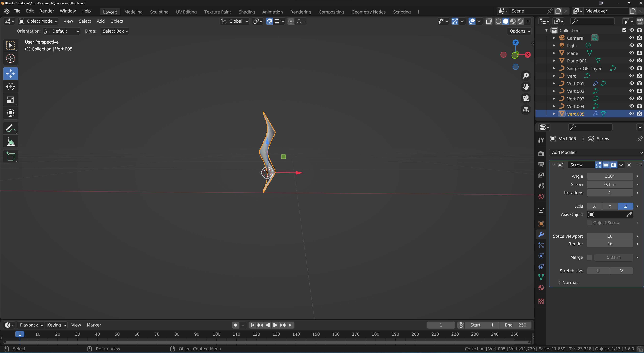Switch to the Geometry Nodes workspace tab

(x=368, y=12)
